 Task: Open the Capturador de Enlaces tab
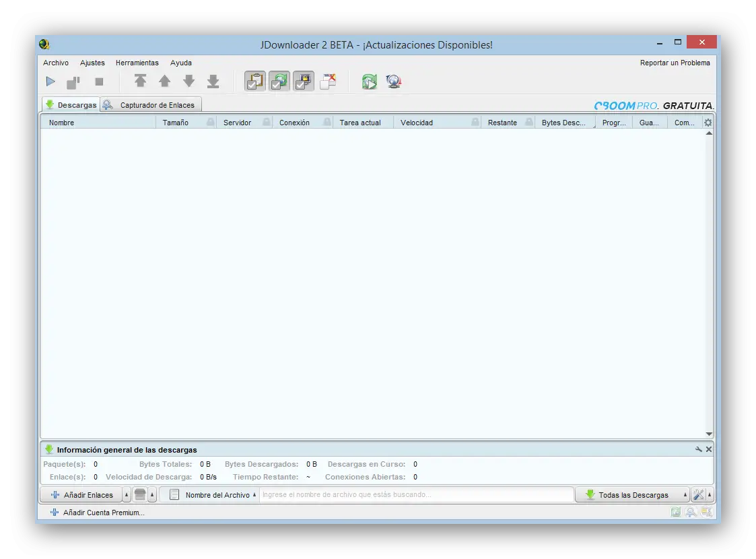(151, 104)
